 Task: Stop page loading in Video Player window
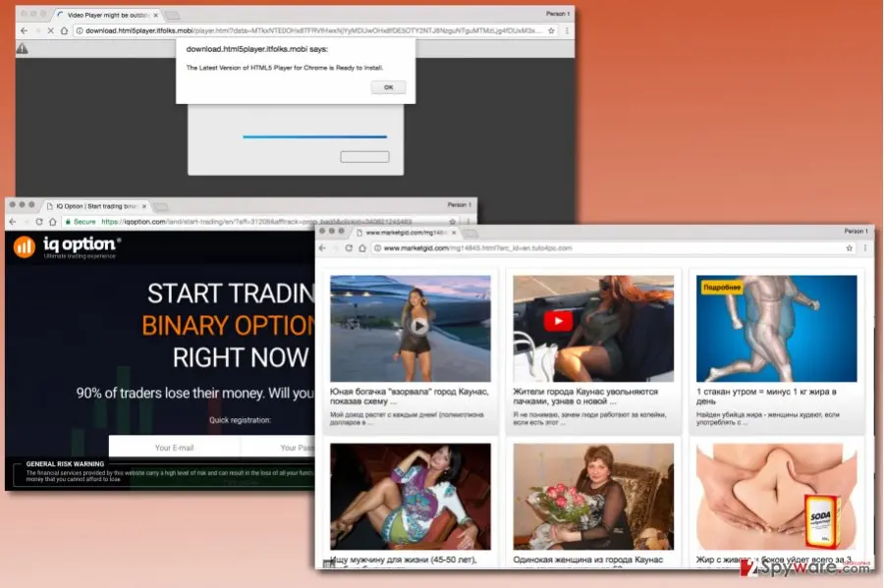tap(50, 31)
